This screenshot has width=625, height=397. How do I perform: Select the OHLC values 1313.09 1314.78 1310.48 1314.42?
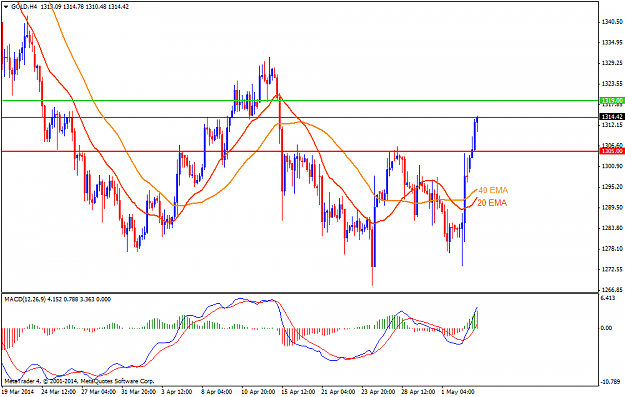click(x=84, y=7)
